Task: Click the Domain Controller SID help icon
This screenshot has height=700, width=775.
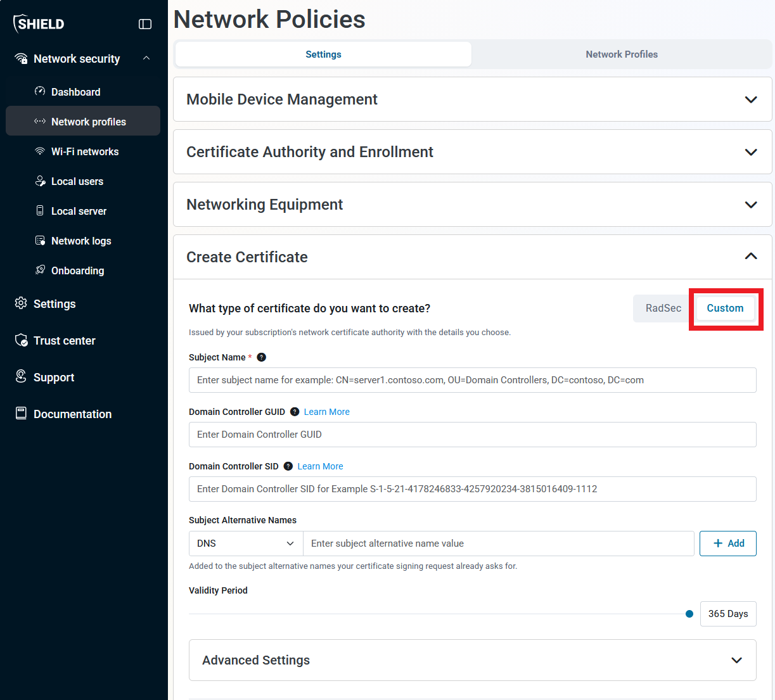Action: click(288, 466)
